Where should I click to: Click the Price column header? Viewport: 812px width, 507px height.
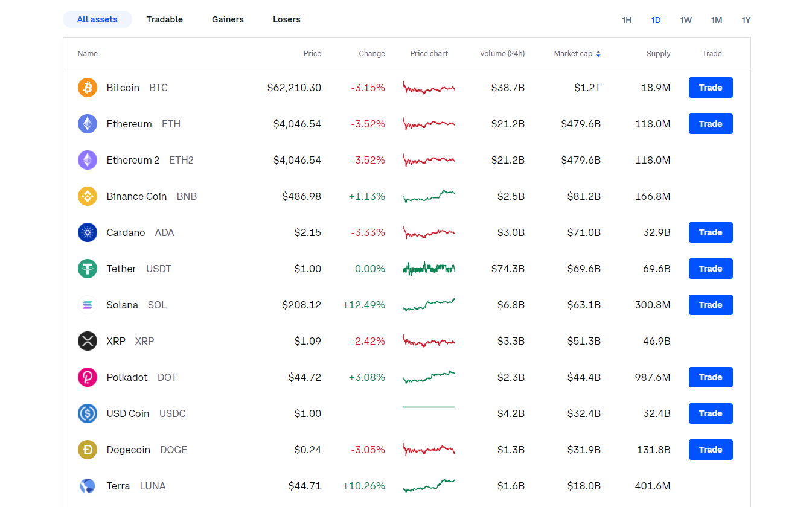[312, 54]
